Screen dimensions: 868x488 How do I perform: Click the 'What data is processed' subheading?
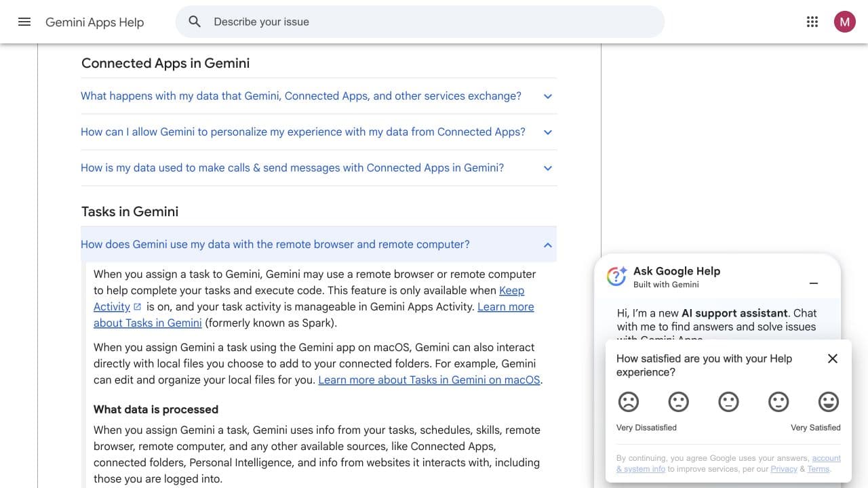pyautogui.click(x=156, y=409)
